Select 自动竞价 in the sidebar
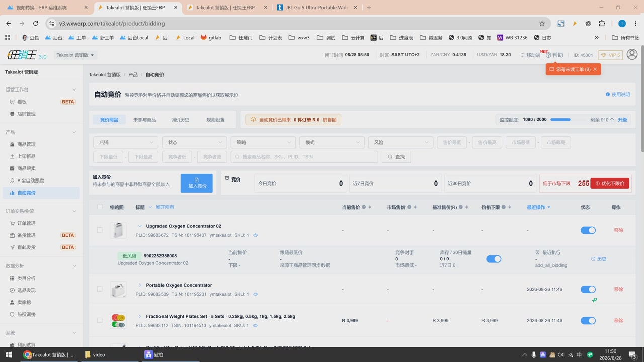Image resolution: width=644 pixels, height=362 pixels. tap(41, 193)
